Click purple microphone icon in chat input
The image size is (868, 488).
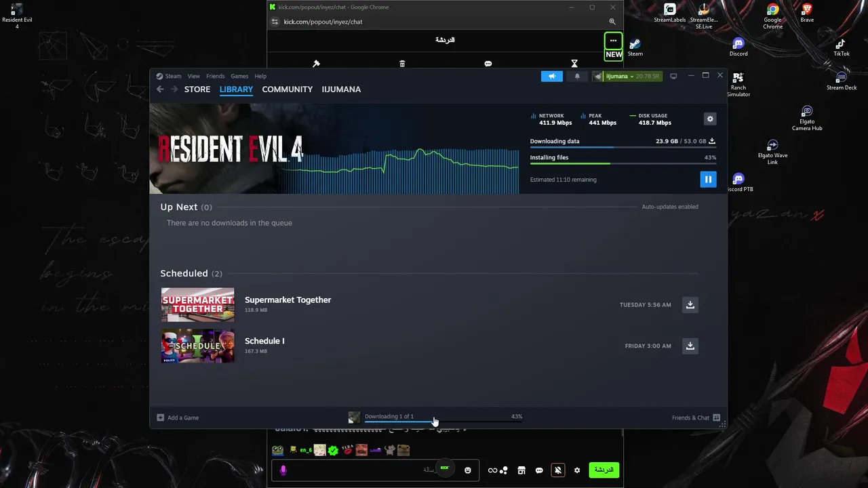pyautogui.click(x=283, y=470)
